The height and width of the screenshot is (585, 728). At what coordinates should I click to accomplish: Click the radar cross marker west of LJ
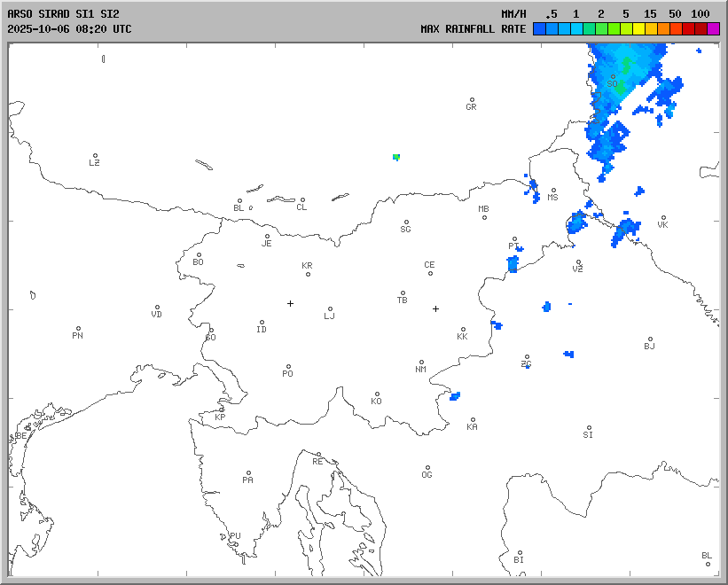click(x=290, y=303)
